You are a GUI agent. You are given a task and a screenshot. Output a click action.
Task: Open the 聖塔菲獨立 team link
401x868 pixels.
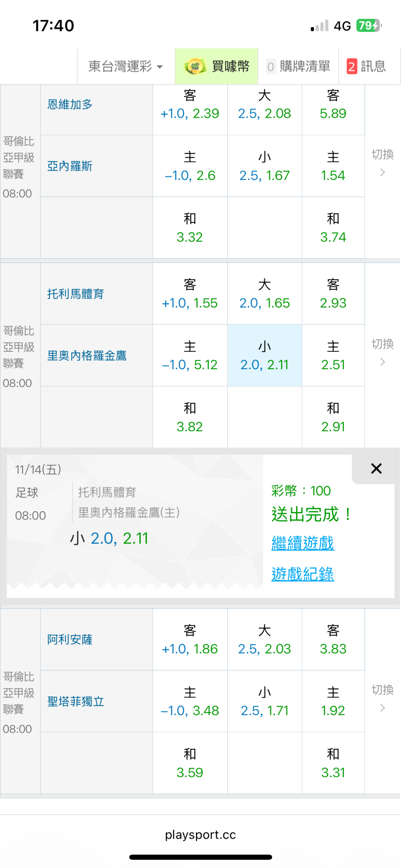click(x=76, y=702)
